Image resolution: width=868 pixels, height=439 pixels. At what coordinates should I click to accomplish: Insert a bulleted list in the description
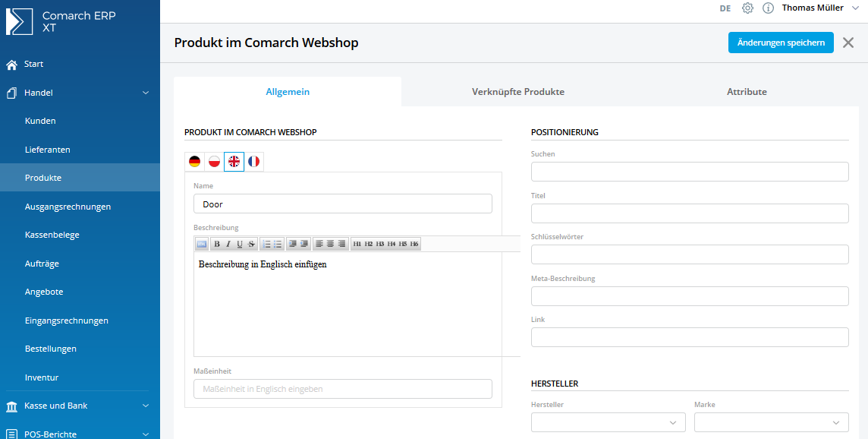click(278, 244)
